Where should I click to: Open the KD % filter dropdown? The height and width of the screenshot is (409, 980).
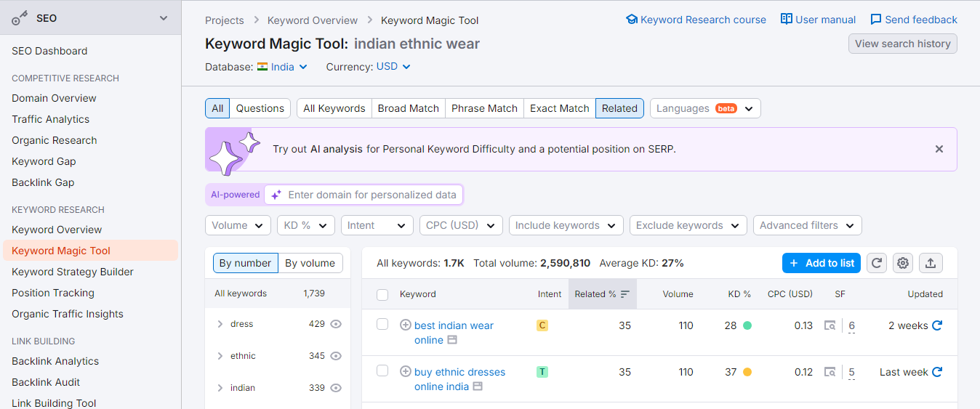306,225
